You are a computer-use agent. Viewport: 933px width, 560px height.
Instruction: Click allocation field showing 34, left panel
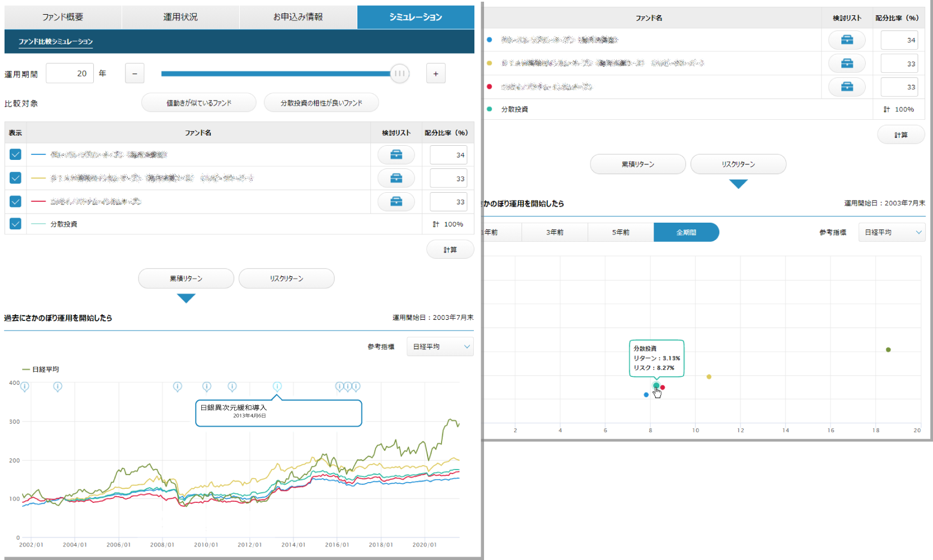pyautogui.click(x=448, y=155)
